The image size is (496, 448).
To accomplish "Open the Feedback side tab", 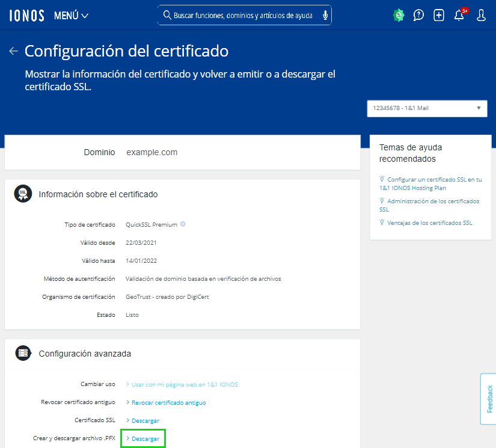I will point(488,399).
